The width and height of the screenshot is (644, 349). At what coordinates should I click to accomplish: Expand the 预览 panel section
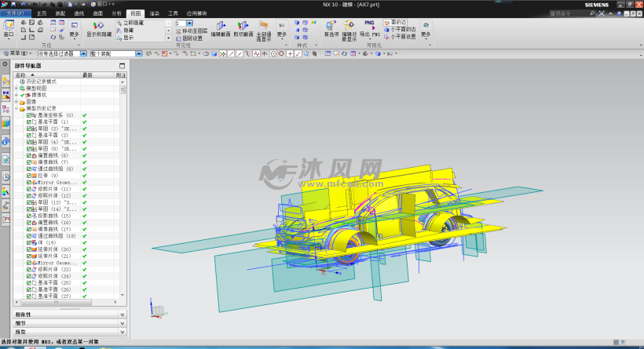pos(70,332)
